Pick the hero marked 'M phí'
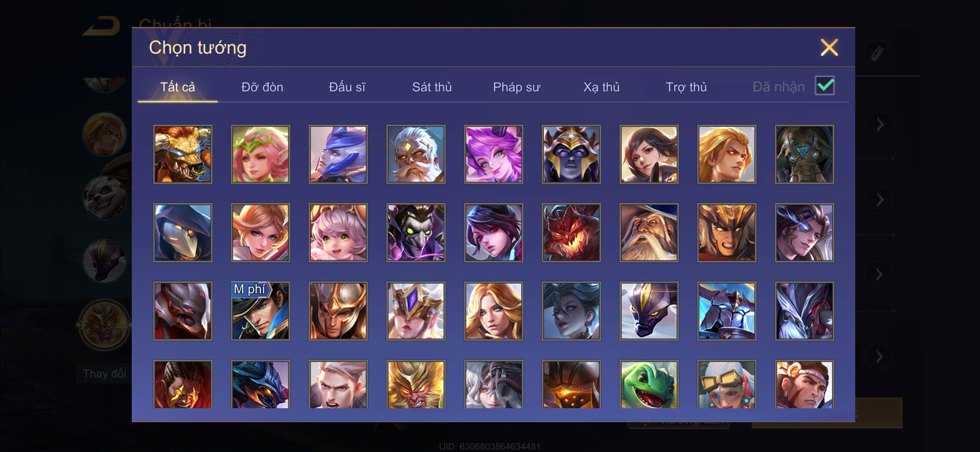980x452 pixels. click(260, 310)
